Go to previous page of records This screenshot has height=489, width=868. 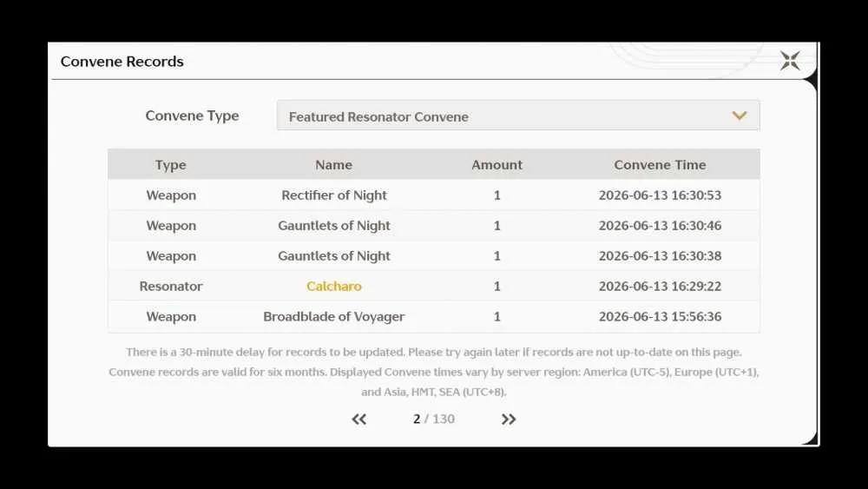[358, 420]
